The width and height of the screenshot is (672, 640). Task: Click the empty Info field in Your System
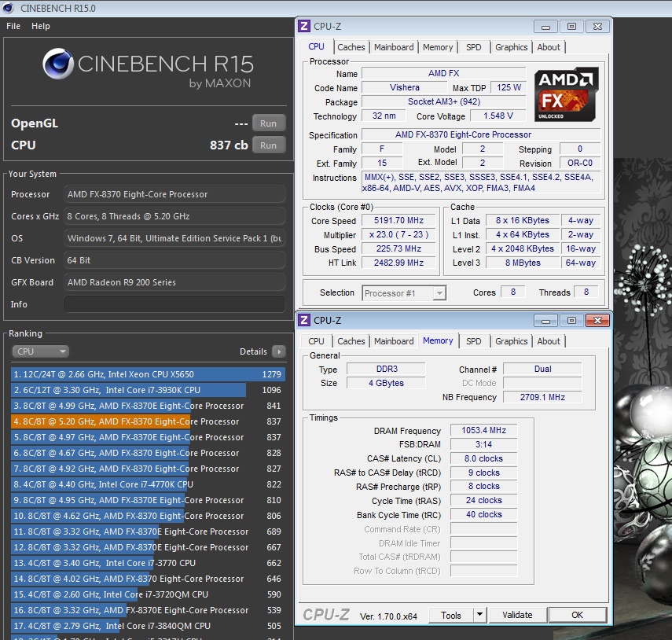(174, 304)
